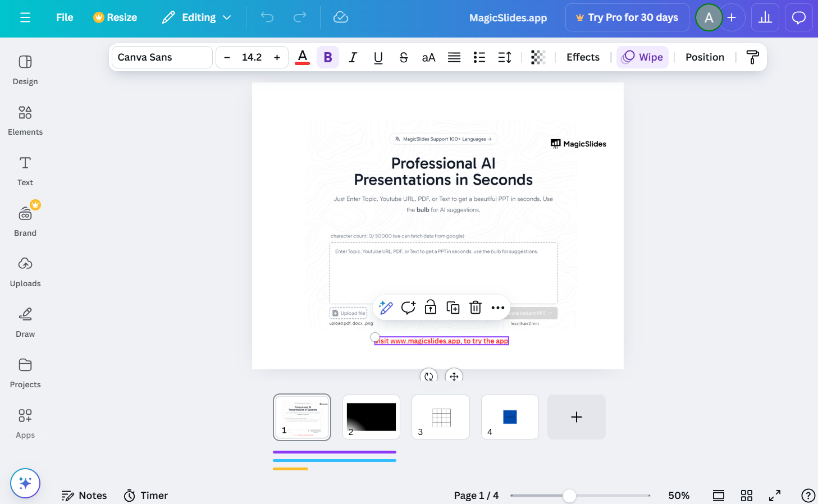Expand the Editing mode dropdown
The width and height of the screenshot is (818, 504).
[x=196, y=17]
